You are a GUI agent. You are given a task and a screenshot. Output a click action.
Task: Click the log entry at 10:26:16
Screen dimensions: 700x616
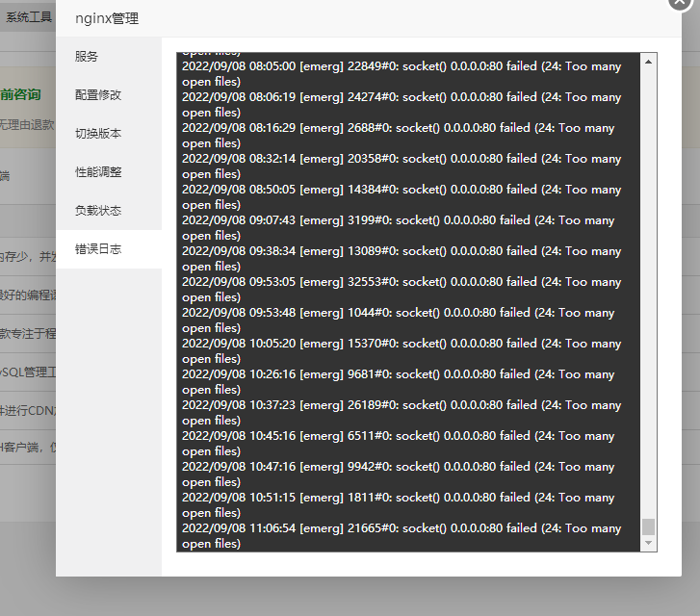pos(398,382)
